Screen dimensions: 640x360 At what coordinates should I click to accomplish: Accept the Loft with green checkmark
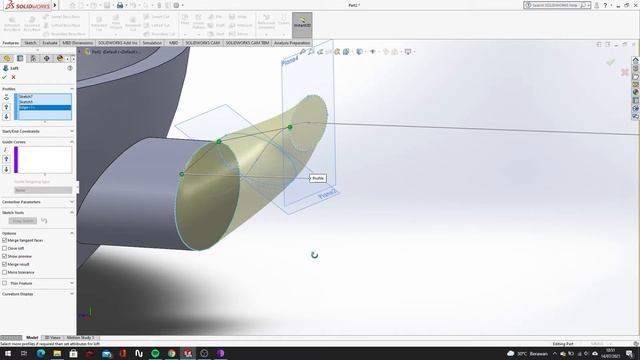[4, 77]
